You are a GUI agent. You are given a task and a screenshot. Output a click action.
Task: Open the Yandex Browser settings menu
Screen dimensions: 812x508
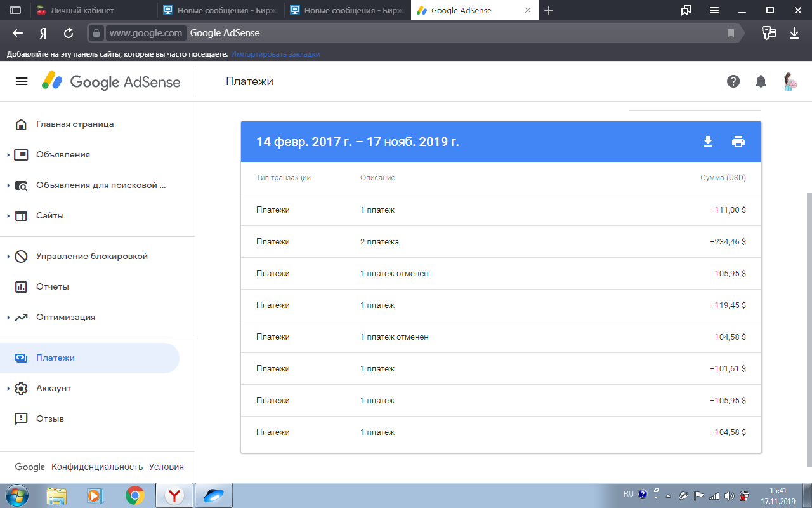click(714, 10)
